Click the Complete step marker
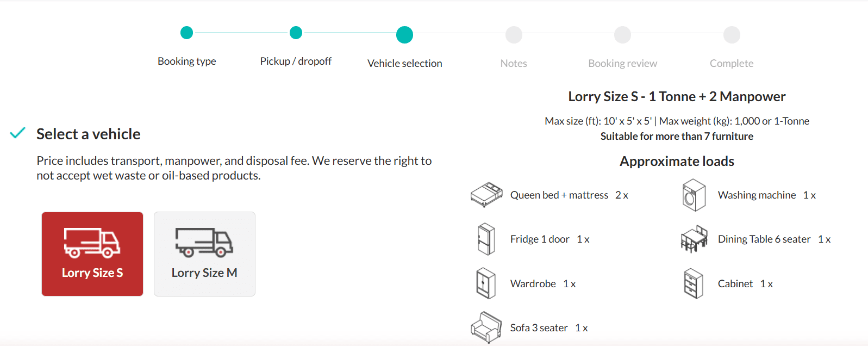 [732, 35]
